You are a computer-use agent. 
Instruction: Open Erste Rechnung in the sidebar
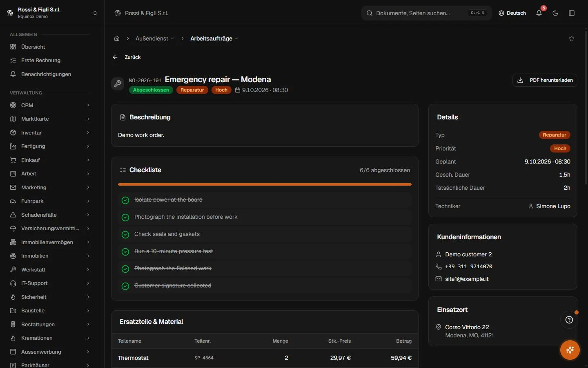pos(50,60)
